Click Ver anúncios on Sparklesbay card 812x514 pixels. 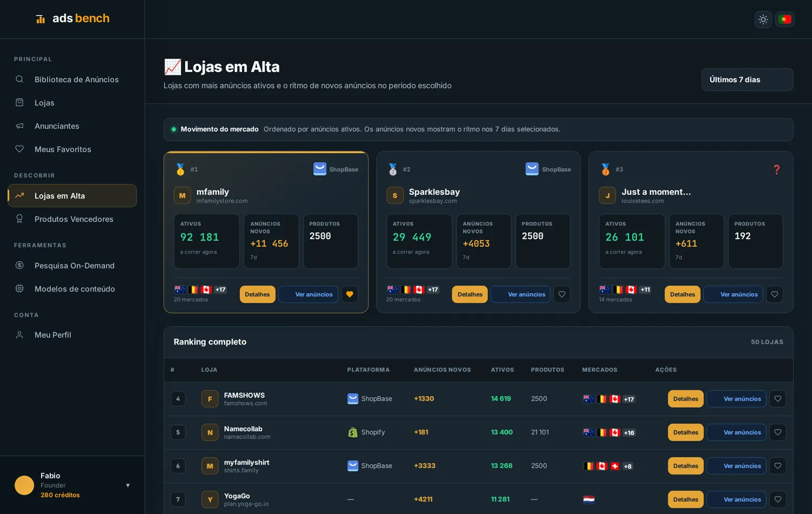521,294
